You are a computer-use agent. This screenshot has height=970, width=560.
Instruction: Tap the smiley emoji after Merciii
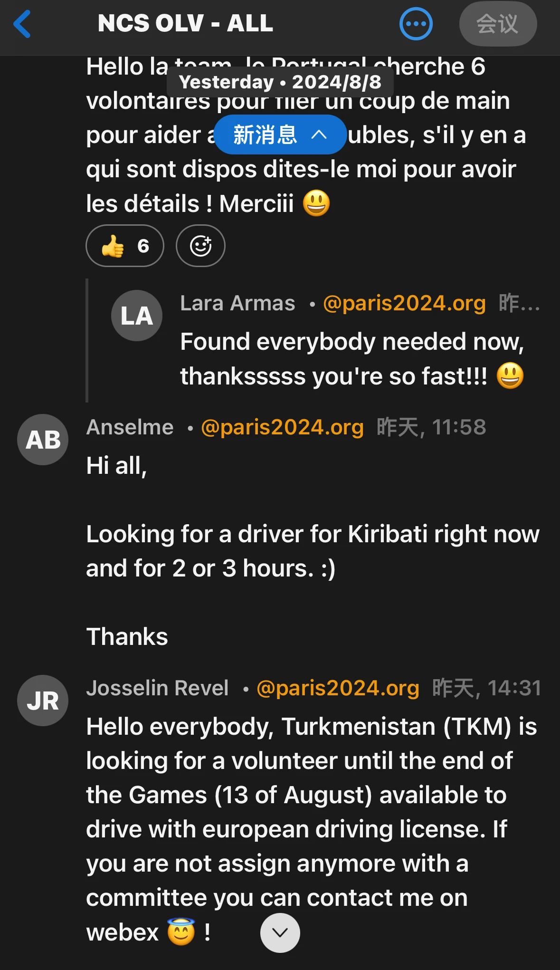tap(316, 204)
